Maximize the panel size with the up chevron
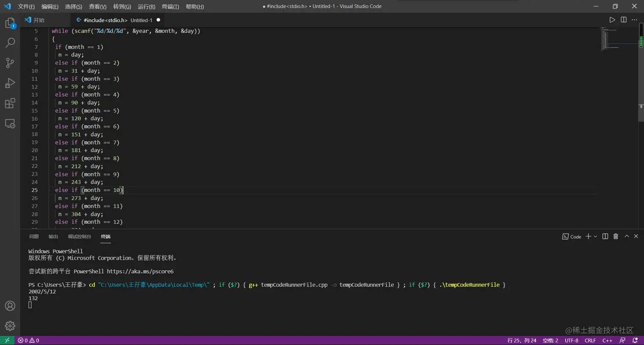 pyautogui.click(x=627, y=237)
